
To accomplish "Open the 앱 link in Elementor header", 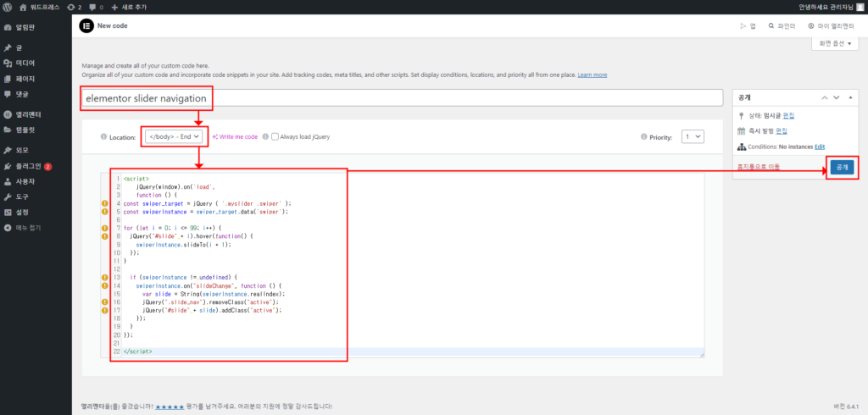I will coord(748,26).
